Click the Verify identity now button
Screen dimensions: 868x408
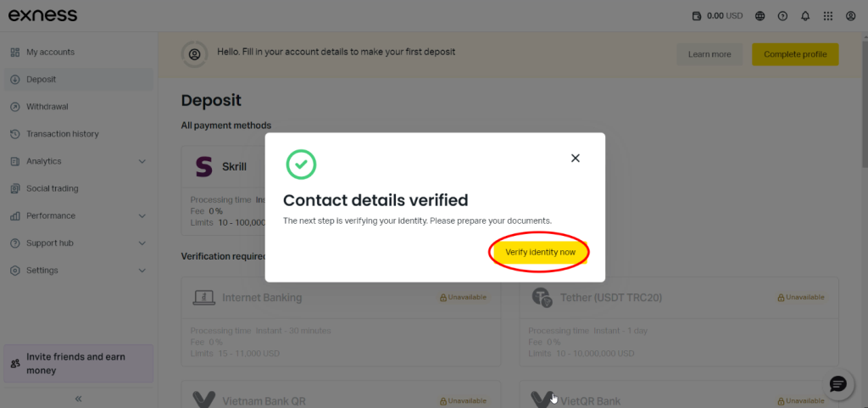click(x=539, y=252)
